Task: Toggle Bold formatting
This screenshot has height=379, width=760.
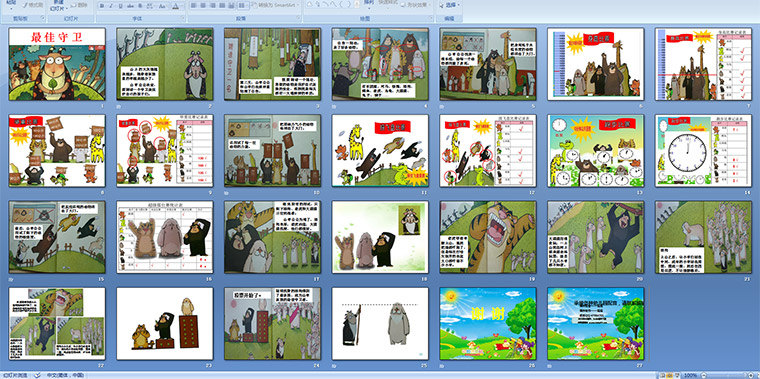Action: click(x=102, y=6)
